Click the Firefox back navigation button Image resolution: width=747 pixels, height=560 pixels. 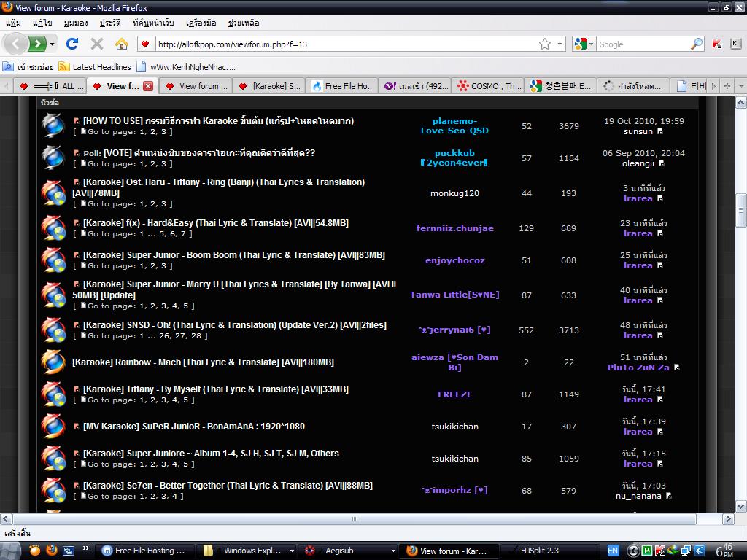(16, 44)
